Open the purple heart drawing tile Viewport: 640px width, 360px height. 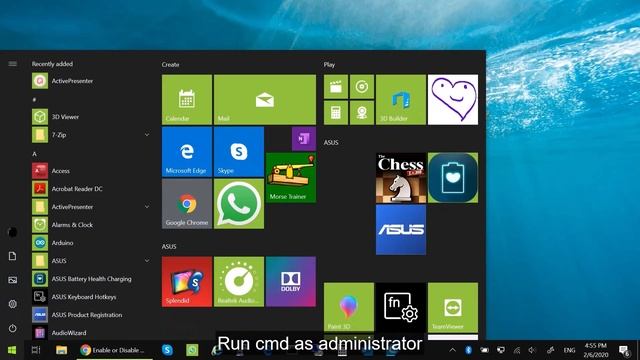tap(453, 100)
